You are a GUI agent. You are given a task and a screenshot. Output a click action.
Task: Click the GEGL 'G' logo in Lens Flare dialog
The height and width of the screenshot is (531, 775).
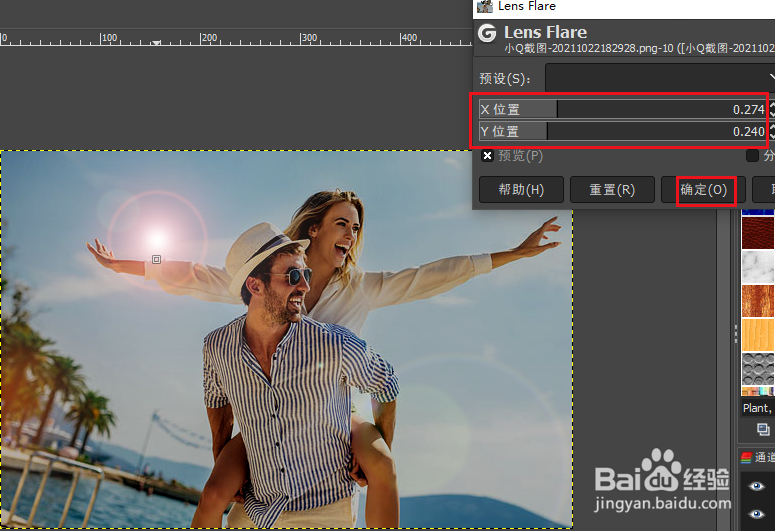click(x=487, y=33)
